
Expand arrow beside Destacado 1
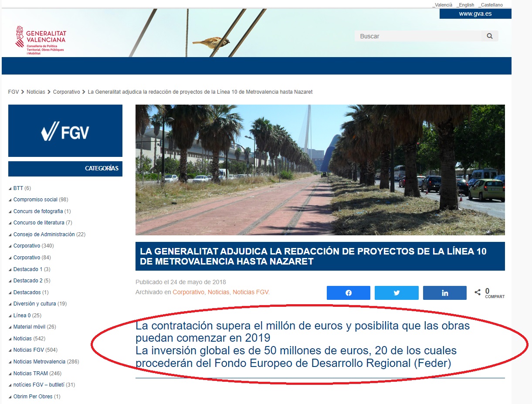(10, 270)
